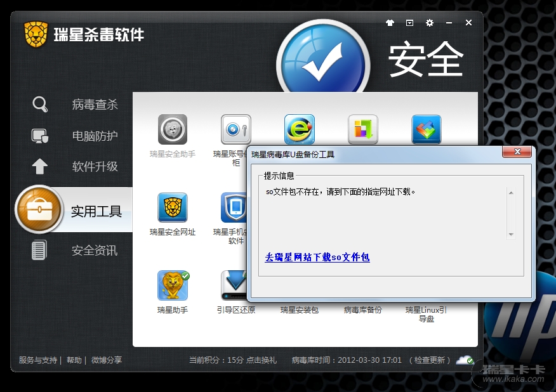Click the 电脑防护 monitor shield icon

tap(40, 136)
